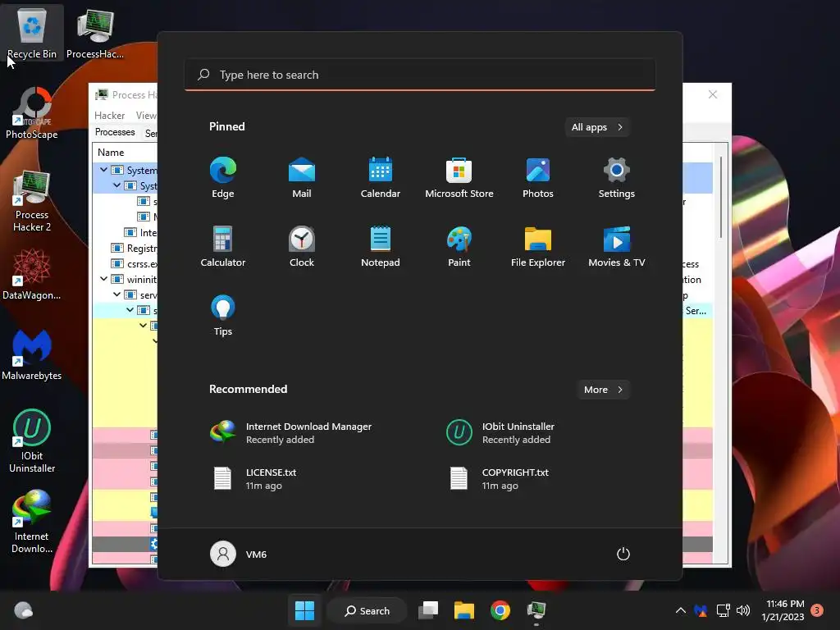Switch to Process Hacker taskbar icon
This screenshot has width=840, height=630.
(536, 610)
